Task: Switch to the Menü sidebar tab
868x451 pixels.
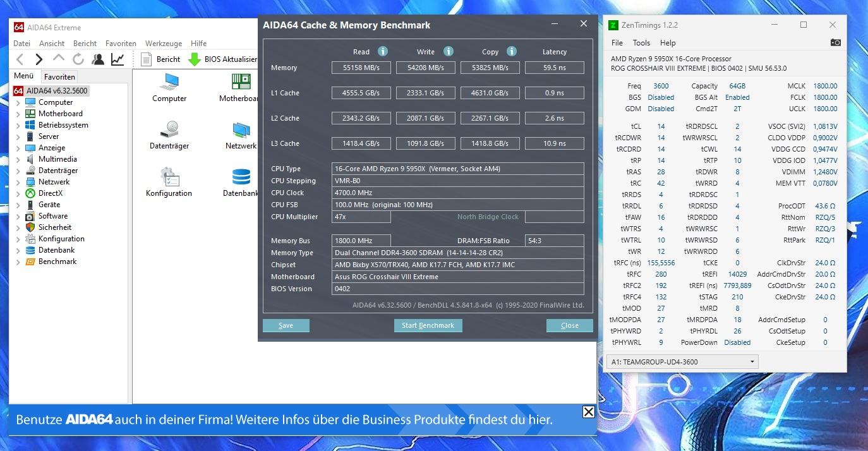Action: point(24,76)
